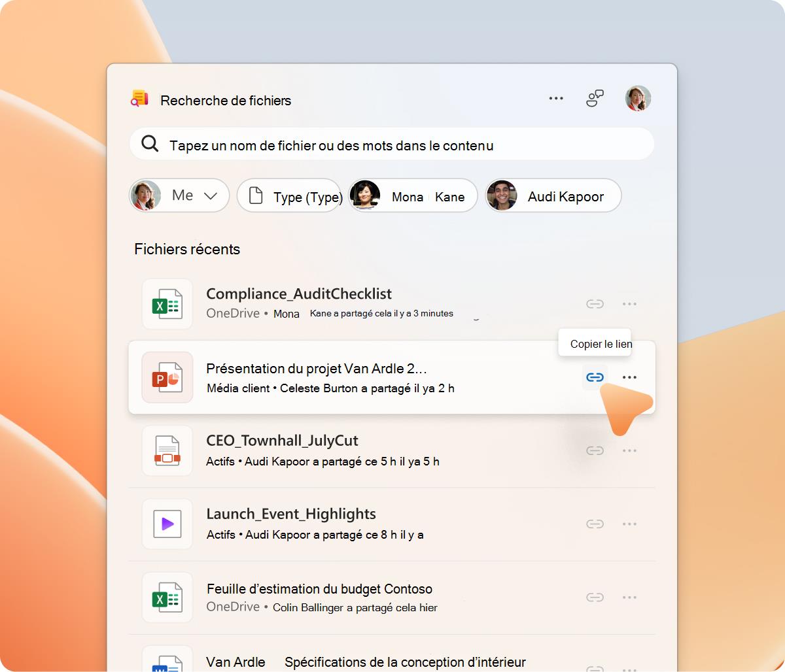Open Van Ardle Spécifications de la conception file
The height and width of the screenshot is (672, 785).
(x=366, y=662)
